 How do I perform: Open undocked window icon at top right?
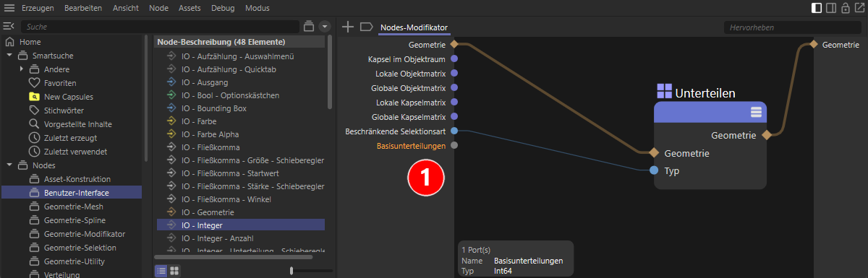pyautogui.click(x=859, y=8)
